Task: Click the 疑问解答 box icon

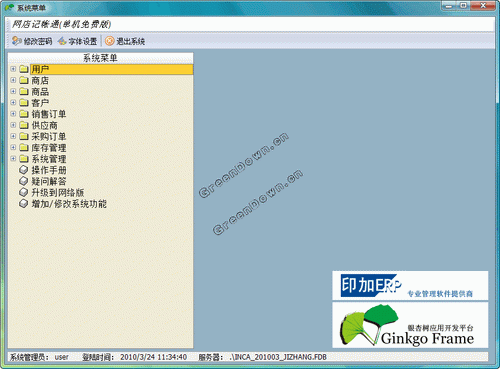Action: (x=23, y=181)
